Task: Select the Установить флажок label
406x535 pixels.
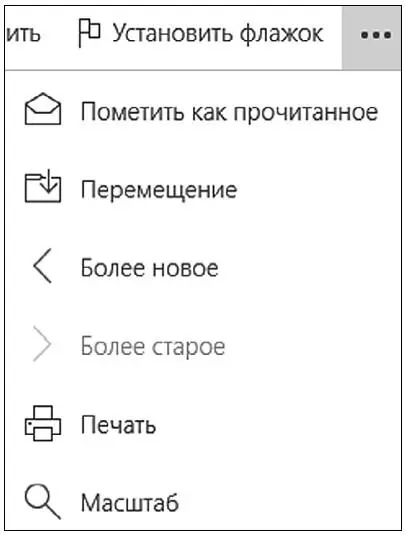Action: (x=217, y=34)
